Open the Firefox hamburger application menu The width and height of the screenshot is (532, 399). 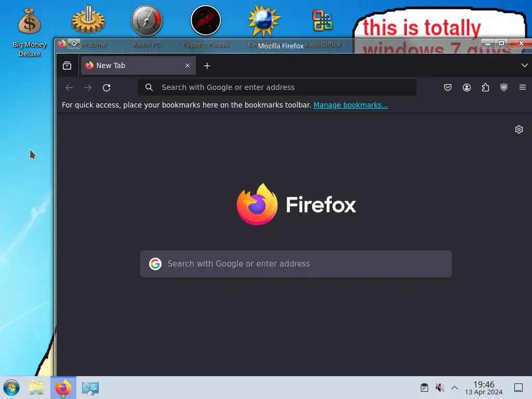(x=523, y=87)
